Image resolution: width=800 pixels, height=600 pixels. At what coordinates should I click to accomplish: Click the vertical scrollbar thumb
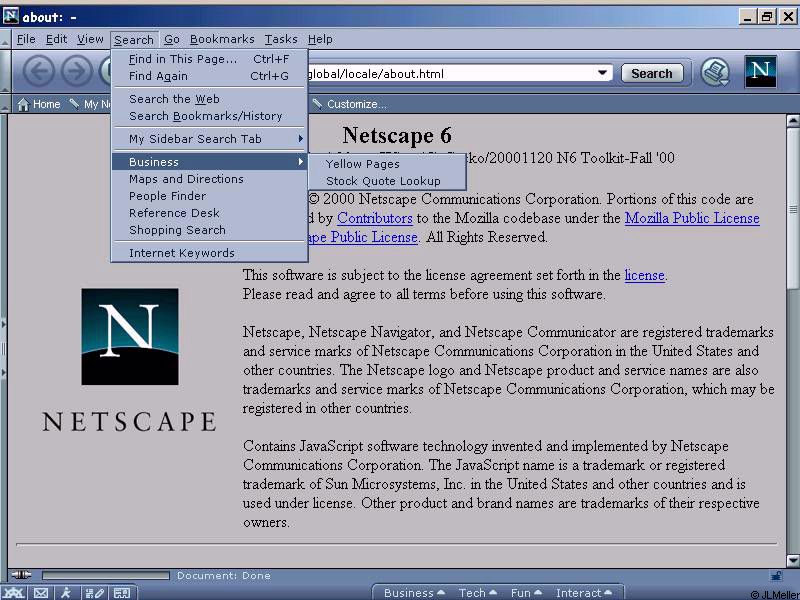coord(793,209)
